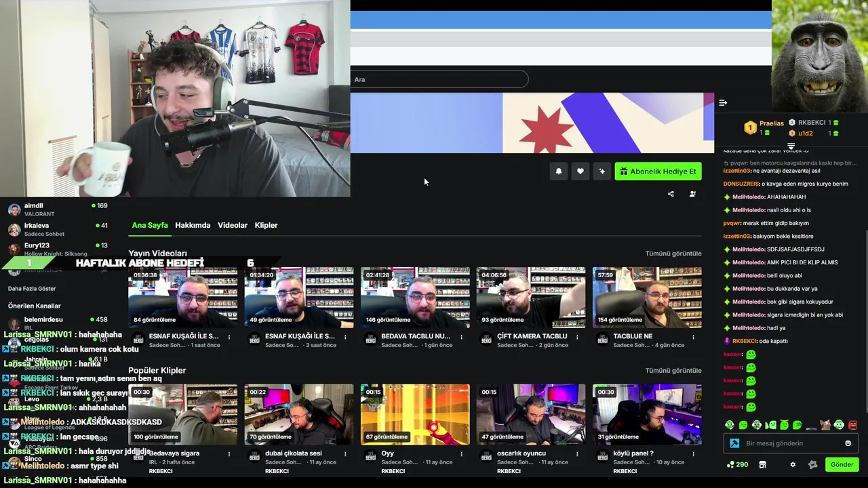Screen dimensions: 868x488
Task: View all Yayın Videoları via Tümünü görüntüle
Action: coord(673,253)
